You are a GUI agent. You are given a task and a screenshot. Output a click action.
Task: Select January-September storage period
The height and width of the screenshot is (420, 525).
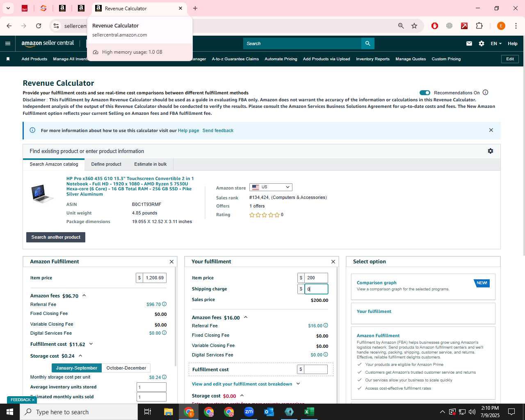(77, 368)
